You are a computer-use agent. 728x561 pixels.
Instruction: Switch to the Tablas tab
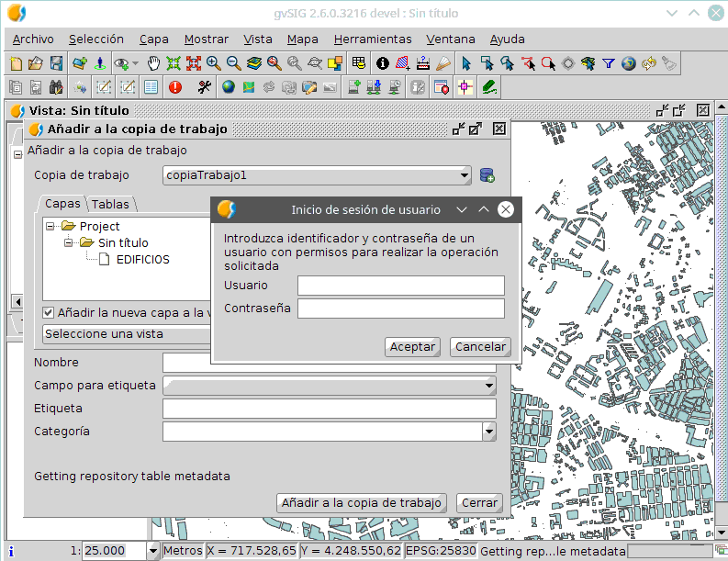point(110,205)
